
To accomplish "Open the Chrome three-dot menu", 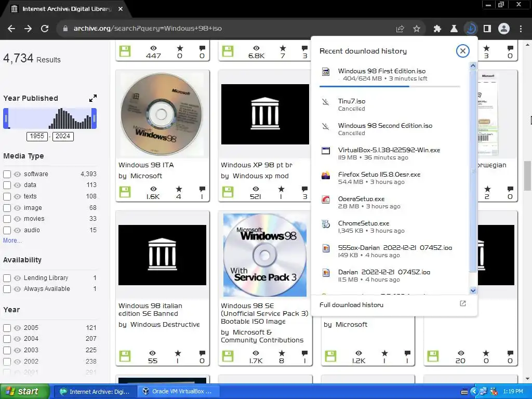I will coord(521,29).
